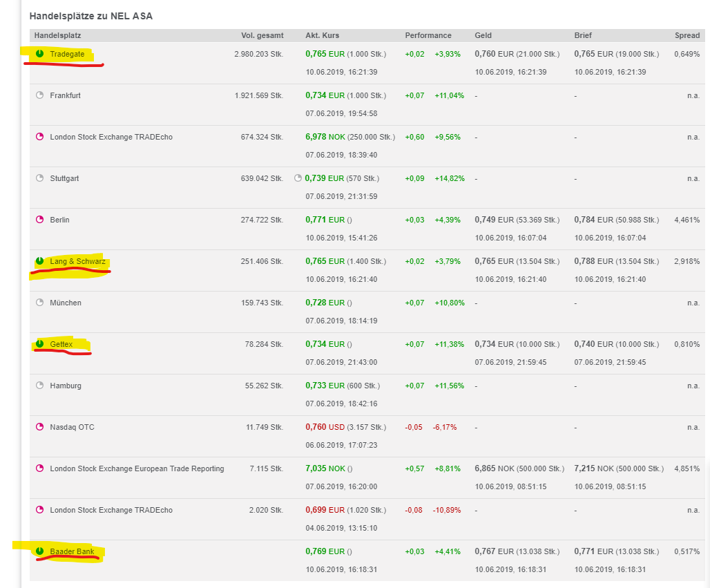Click the gray status icon beside Hamburg

pos(39,386)
